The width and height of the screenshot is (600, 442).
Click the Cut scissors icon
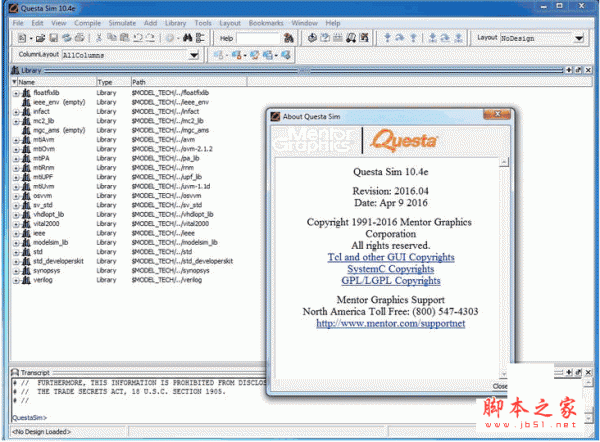[99, 38]
